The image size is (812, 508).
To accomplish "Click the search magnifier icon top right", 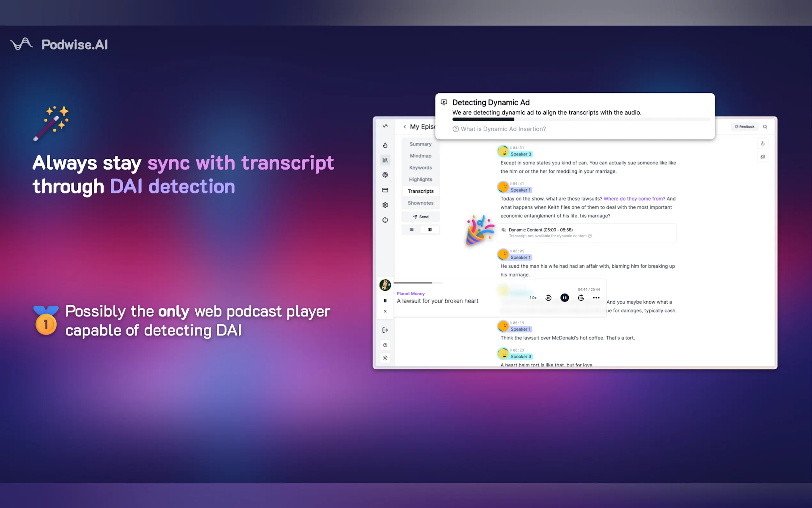I will (x=765, y=127).
